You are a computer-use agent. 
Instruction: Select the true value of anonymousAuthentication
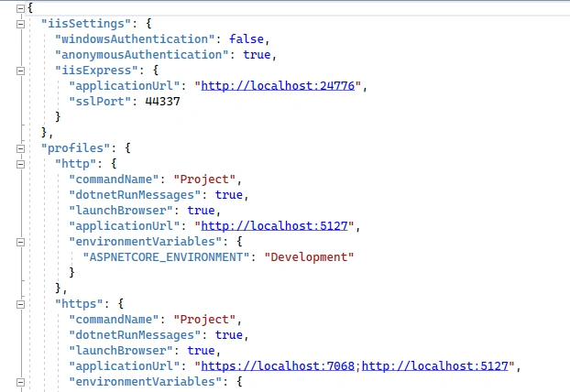pyautogui.click(x=257, y=55)
